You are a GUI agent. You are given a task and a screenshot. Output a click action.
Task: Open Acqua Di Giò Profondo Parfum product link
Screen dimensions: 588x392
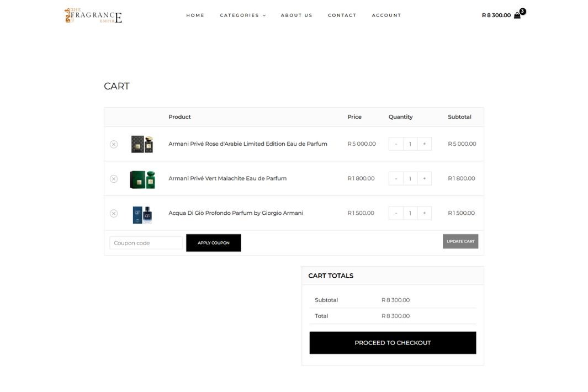pyautogui.click(x=236, y=213)
